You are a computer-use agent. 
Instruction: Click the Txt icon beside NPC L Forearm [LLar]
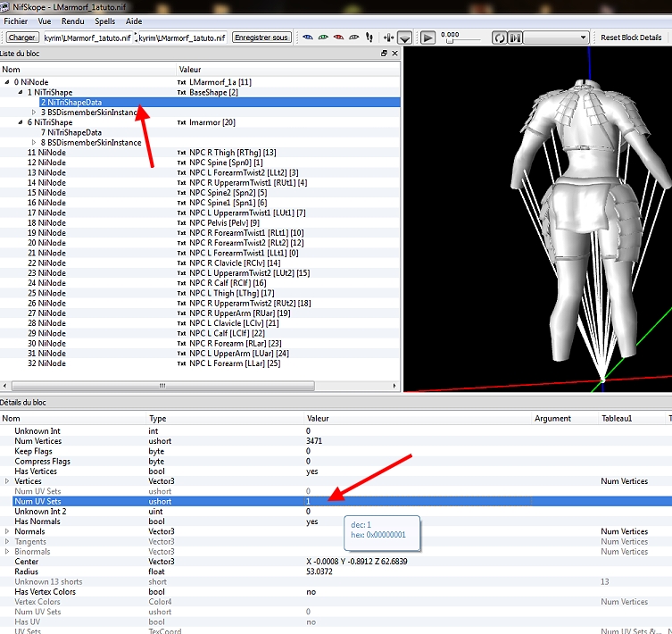(x=182, y=363)
